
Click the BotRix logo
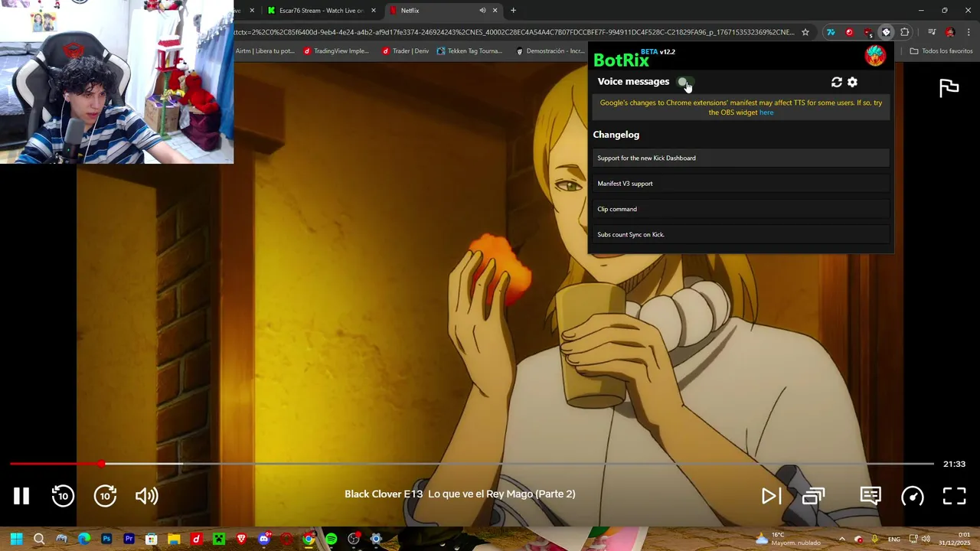point(621,60)
